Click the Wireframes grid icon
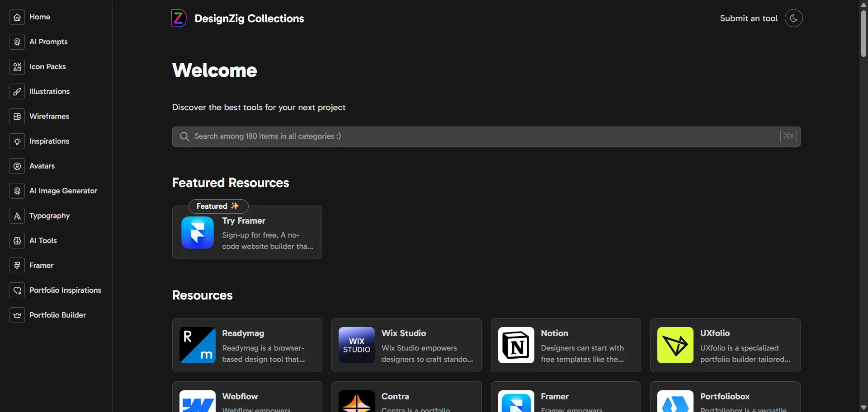Viewport: 868px width, 412px height. click(x=17, y=117)
